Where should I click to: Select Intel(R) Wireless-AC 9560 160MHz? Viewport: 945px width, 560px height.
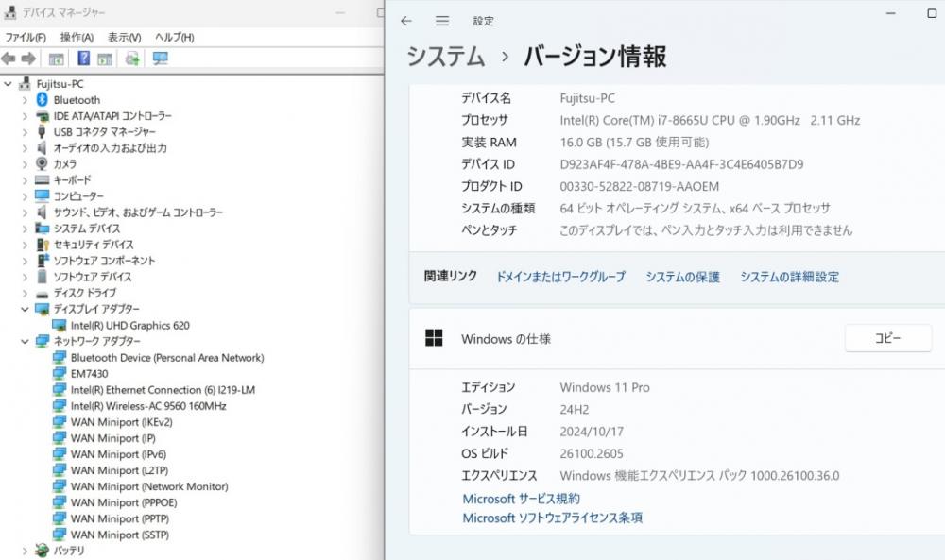click(x=148, y=406)
